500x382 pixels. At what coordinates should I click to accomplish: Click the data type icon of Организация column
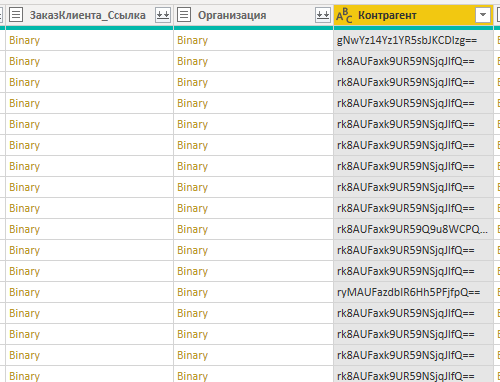point(184,15)
